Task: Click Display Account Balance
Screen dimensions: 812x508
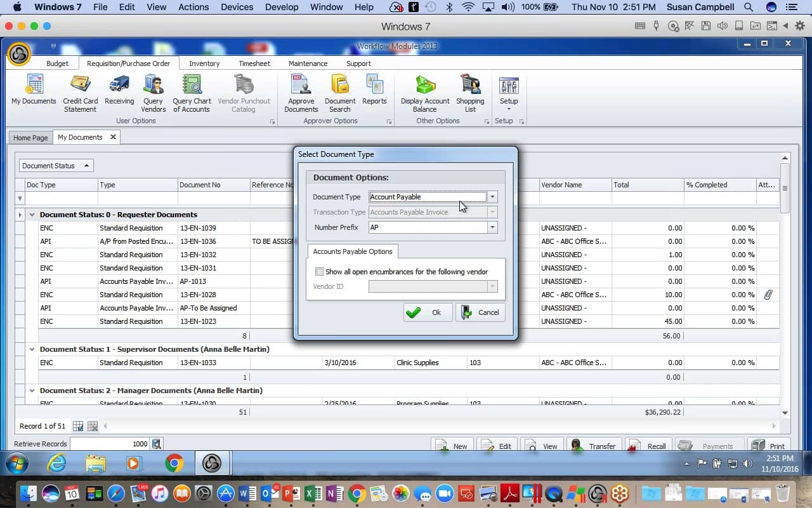Action: [424, 93]
